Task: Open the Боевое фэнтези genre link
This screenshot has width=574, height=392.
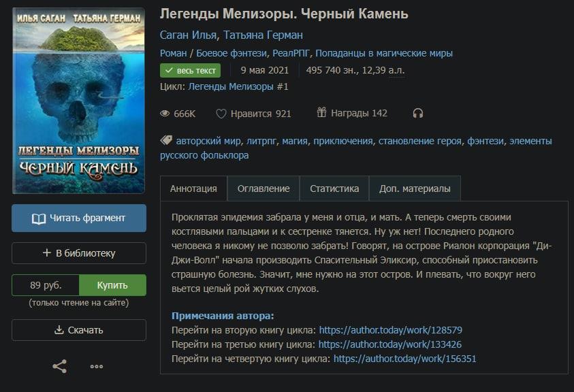Action: (232, 54)
